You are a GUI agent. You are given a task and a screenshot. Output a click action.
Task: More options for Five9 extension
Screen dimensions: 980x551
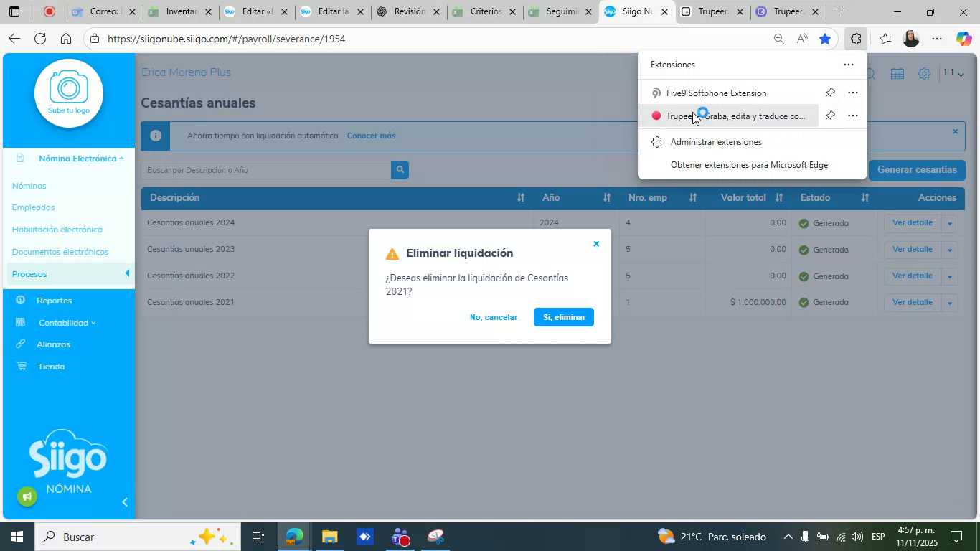pyautogui.click(x=852, y=93)
